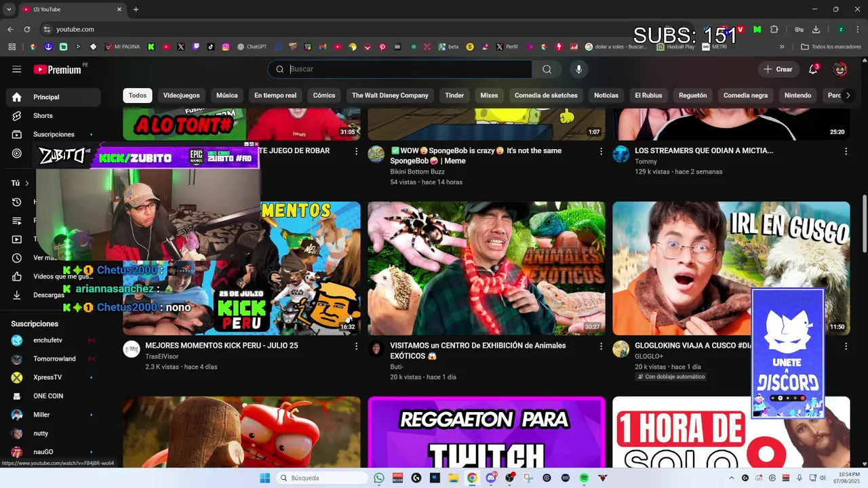The image size is (868, 488).
Task: Expand the Tú section chevron
Action: (27, 183)
